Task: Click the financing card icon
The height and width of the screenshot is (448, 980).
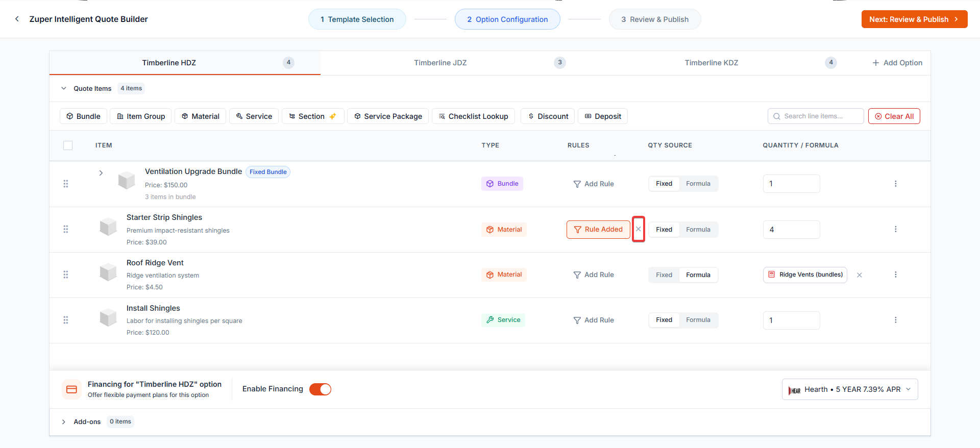Action: pos(72,389)
